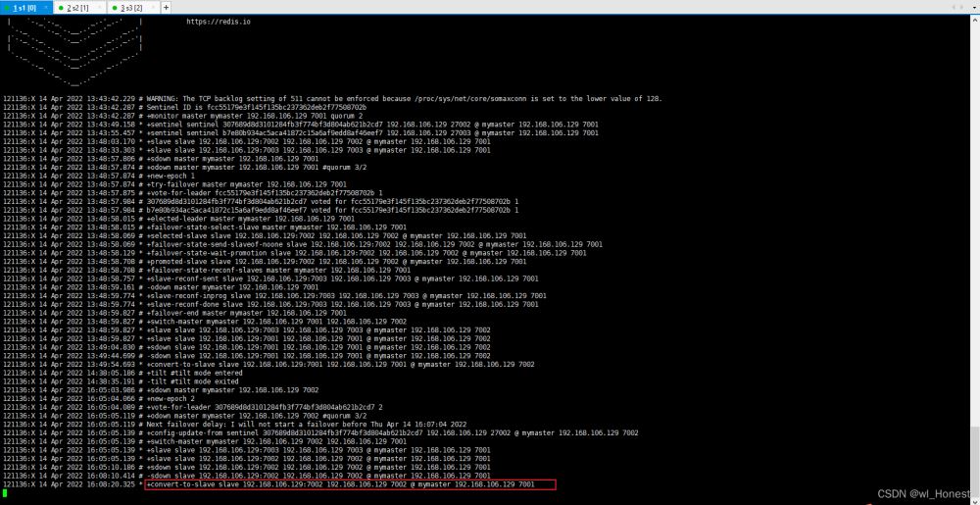
Task: Click the '-tilt #tilt mode exited' line
Action: 122,380
